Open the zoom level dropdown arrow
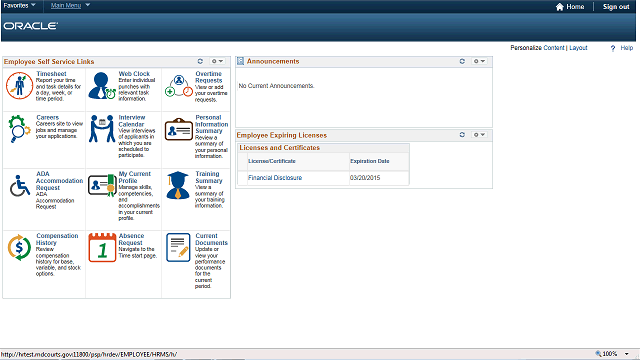This screenshot has width=640, height=360. pos(627,354)
